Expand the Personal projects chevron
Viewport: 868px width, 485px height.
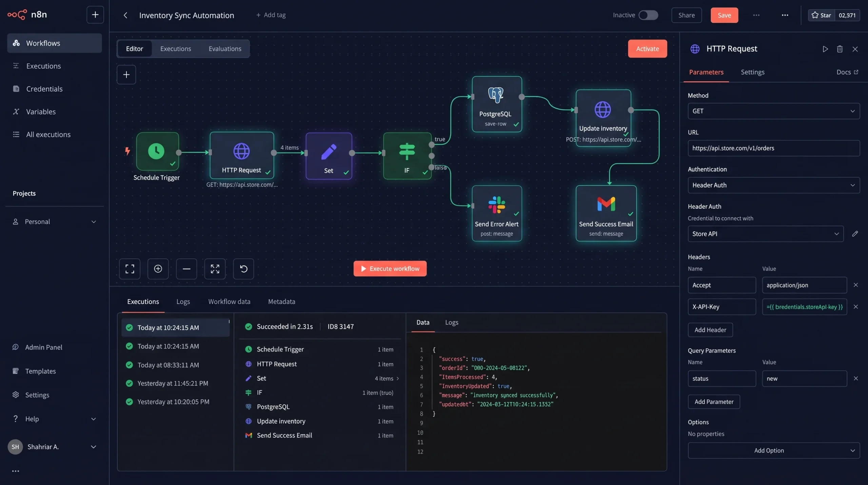(94, 222)
